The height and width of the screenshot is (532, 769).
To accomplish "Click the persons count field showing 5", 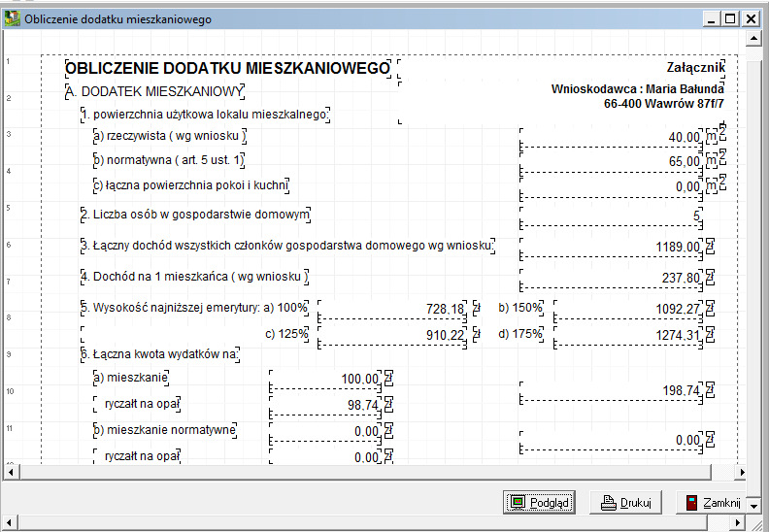I will pos(611,216).
